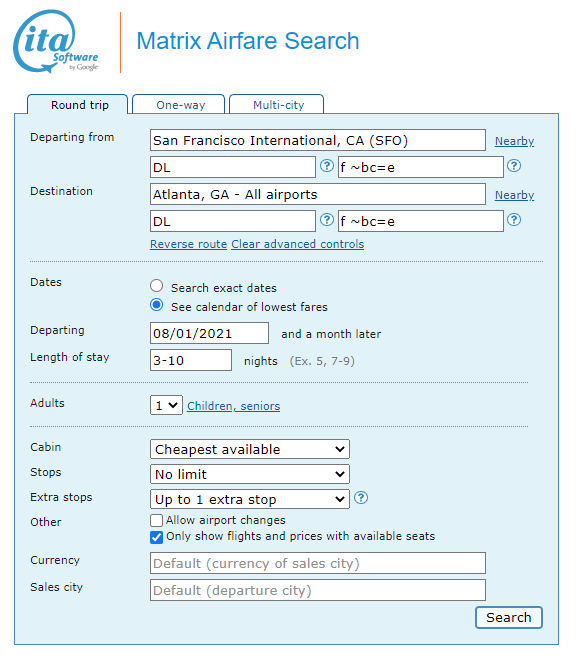Viewport: 576px width, 657px height.
Task: Switch to the Multi-city tab
Action: [x=277, y=104]
